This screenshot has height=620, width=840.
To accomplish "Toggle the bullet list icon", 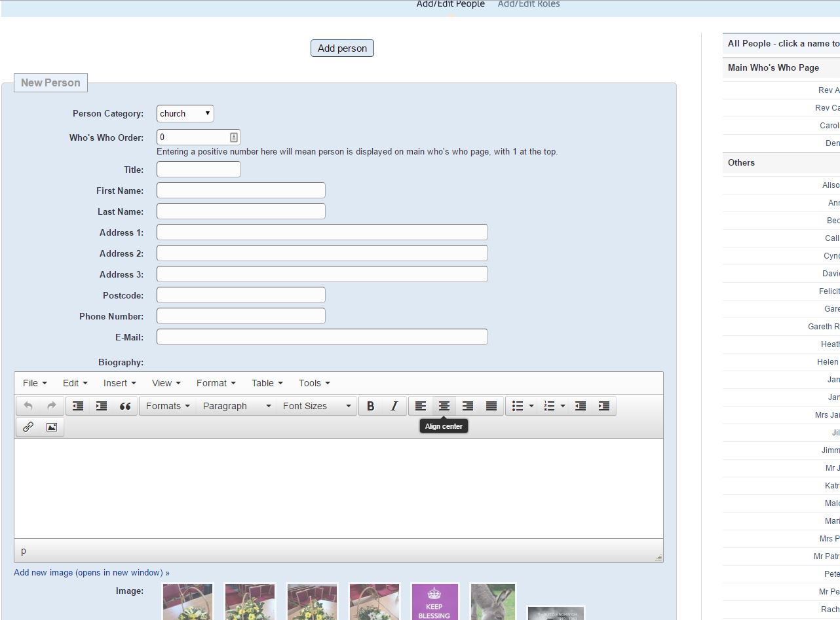I will [518, 406].
